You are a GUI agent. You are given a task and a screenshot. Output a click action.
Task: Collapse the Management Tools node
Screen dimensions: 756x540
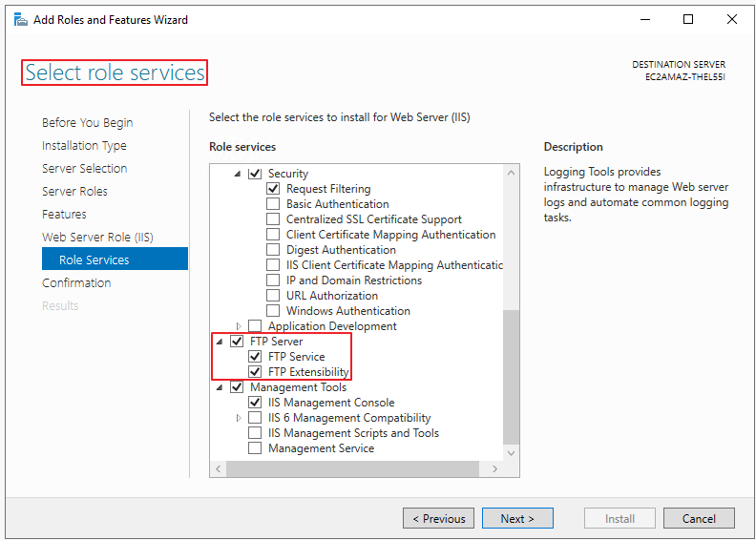(220, 387)
